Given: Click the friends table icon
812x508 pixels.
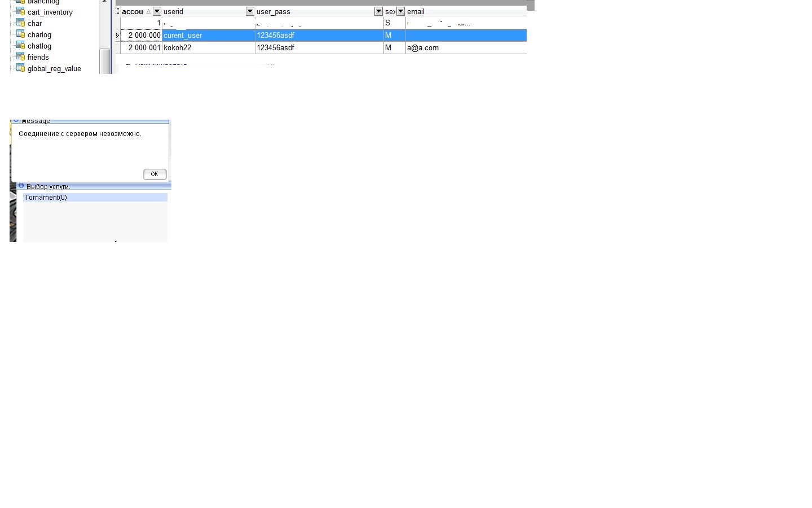Looking at the screenshot, I should [21, 56].
